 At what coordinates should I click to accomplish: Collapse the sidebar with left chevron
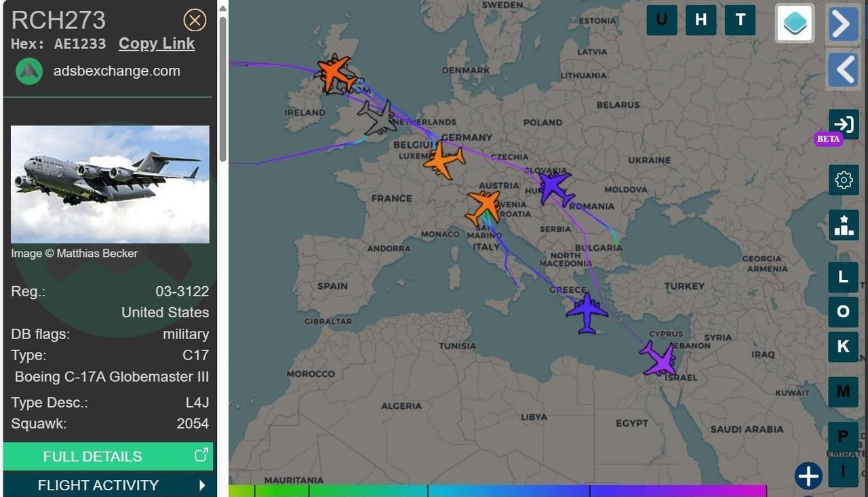coord(843,69)
